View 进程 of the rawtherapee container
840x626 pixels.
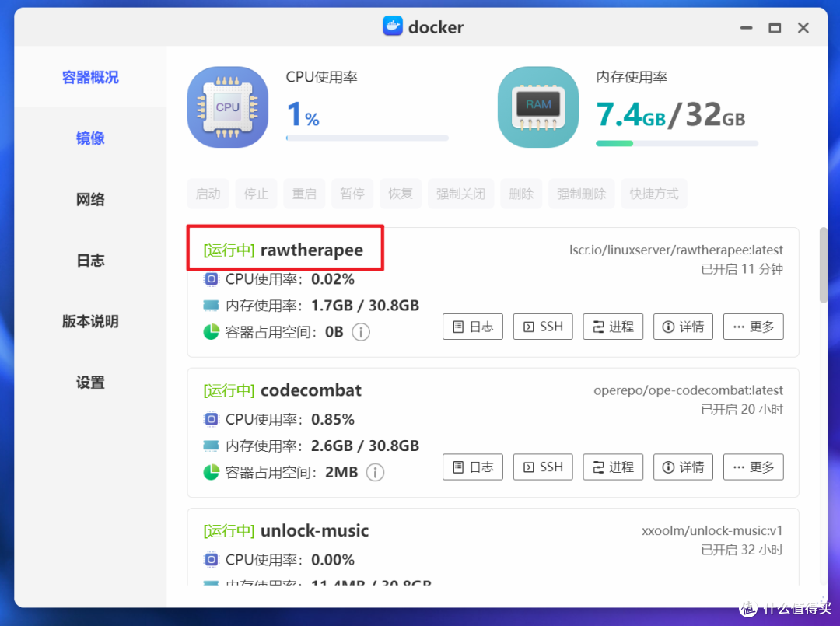(x=613, y=327)
